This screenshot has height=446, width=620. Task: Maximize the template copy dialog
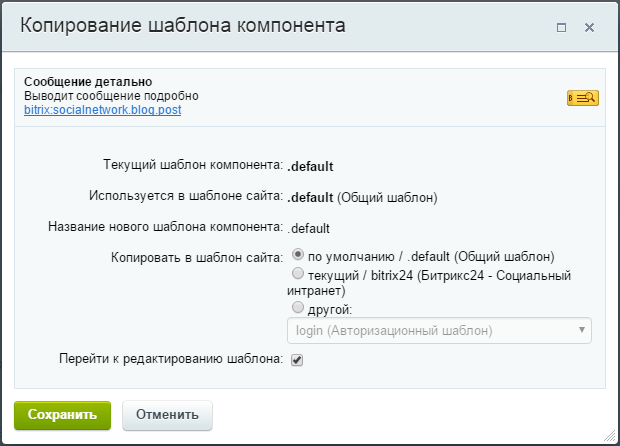coord(561,28)
